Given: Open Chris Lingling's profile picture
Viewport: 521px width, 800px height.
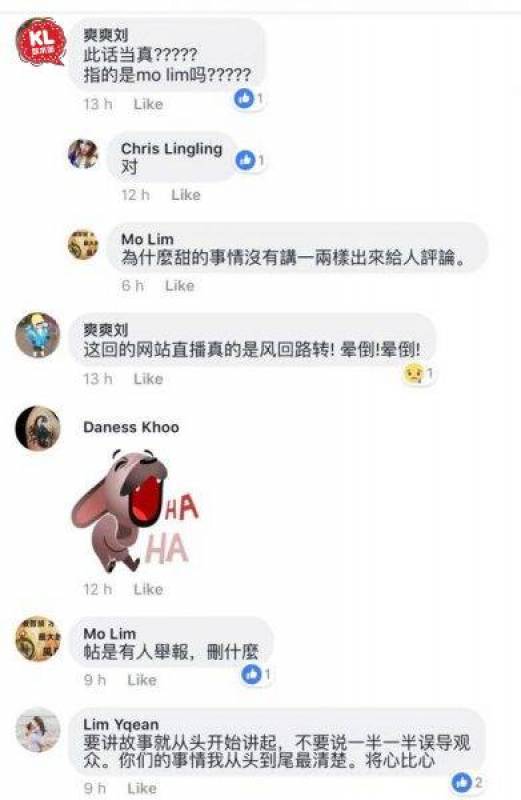Looking at the screenshot, I should point(83,154).
